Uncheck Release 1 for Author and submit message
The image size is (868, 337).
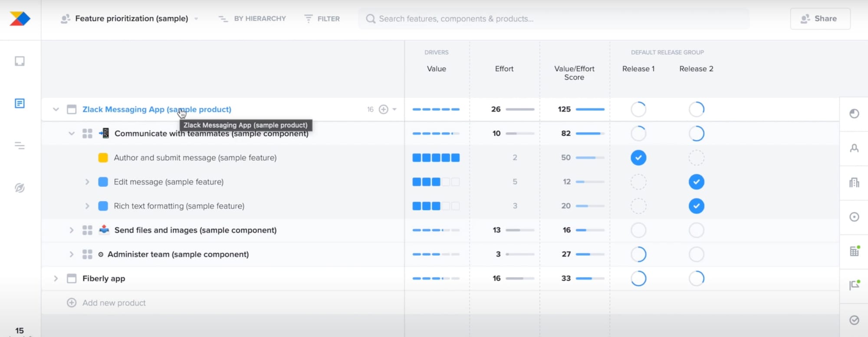(638, 157)
